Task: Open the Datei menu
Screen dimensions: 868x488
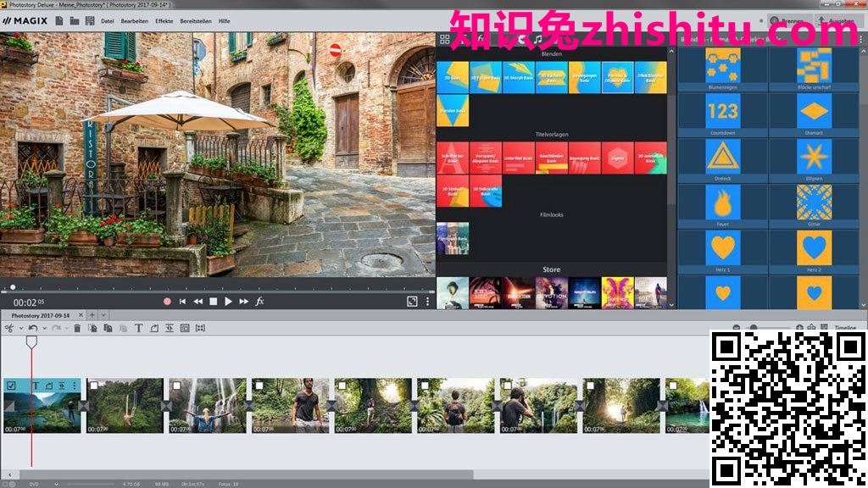Action: click(x=108, y=21)
